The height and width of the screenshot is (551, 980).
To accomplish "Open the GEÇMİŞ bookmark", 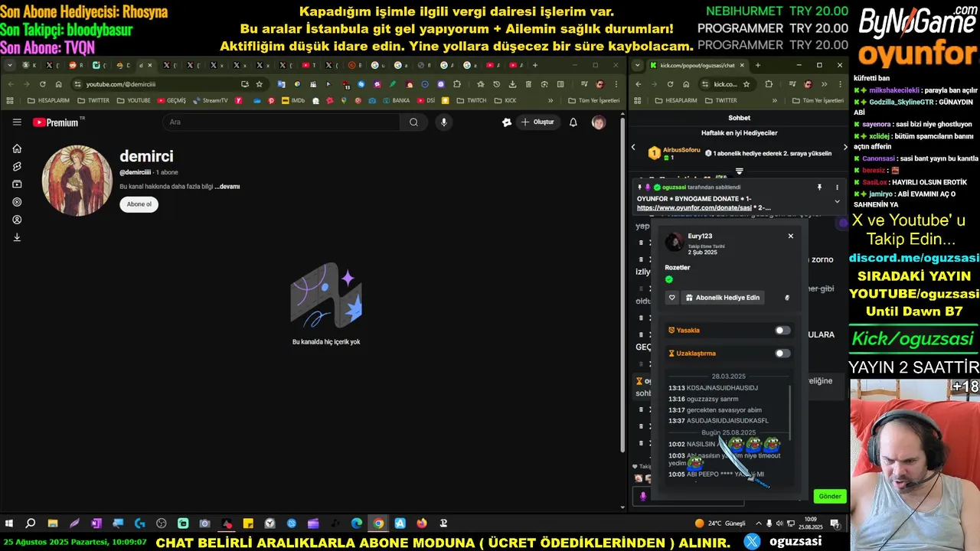I will [x=171, y=100].
